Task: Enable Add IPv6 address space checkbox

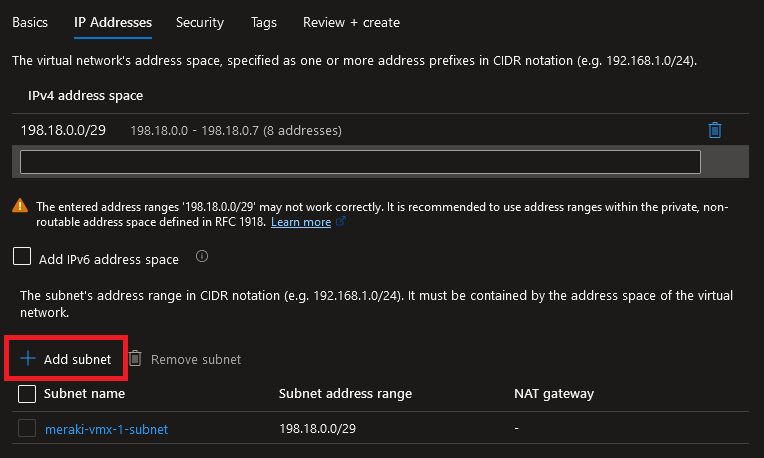Action: (x=22, y=258)
